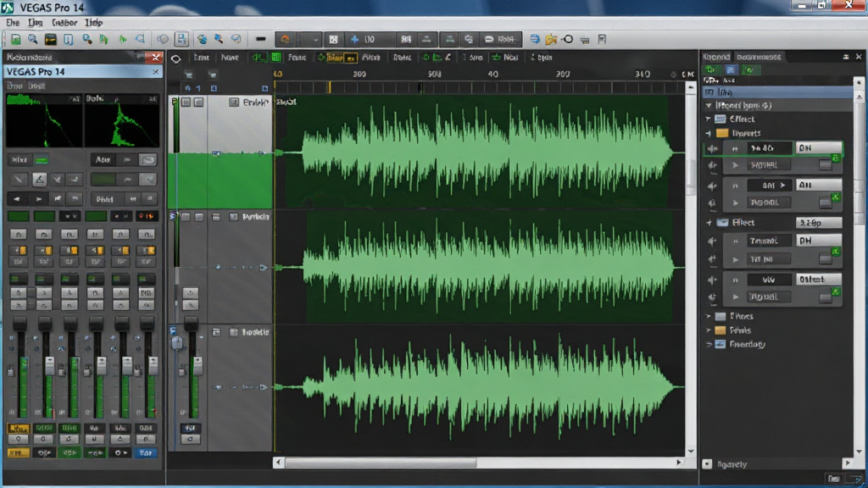Viewport: 868px width, 488px height.
Task: Expand the lower yellow folder tree node
Action: point(709,330)
